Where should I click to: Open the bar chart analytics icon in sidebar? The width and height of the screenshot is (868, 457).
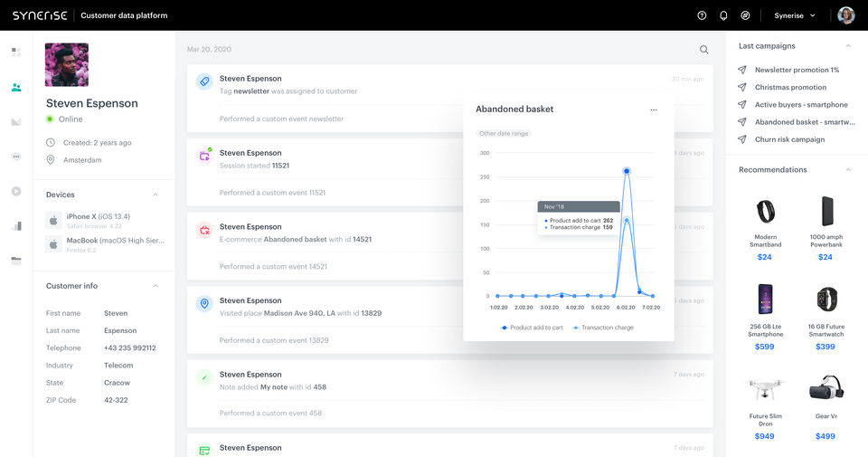point(16,226)
